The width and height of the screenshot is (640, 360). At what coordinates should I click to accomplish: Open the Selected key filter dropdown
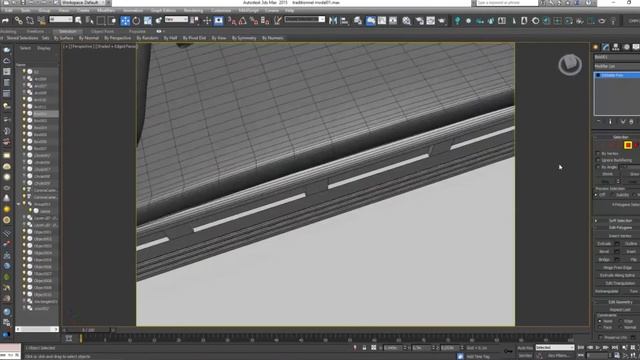coord(555,347)
